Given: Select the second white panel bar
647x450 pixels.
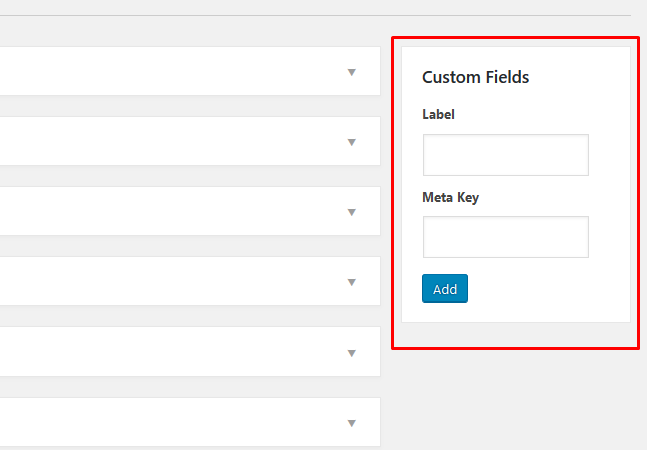Looking at the screenshot, I should [190, 141].
